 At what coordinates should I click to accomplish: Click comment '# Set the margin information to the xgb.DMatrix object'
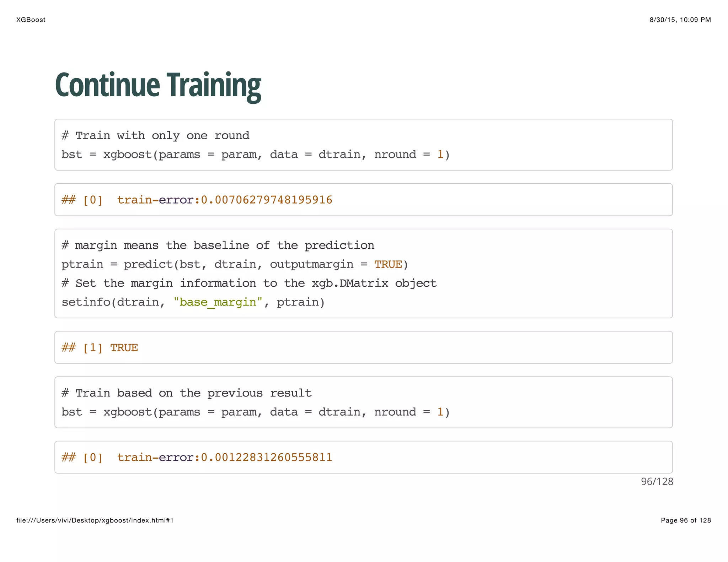(249, 283)
